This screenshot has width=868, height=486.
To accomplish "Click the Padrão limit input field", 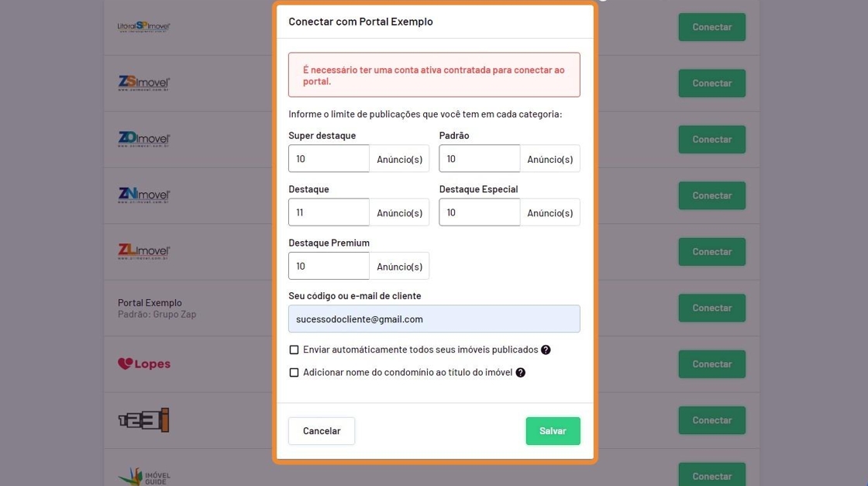I will [479, 159].
